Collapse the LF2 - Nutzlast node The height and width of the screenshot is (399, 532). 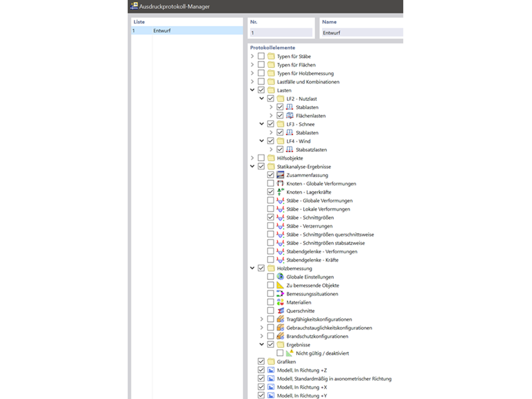coord(262,99)
